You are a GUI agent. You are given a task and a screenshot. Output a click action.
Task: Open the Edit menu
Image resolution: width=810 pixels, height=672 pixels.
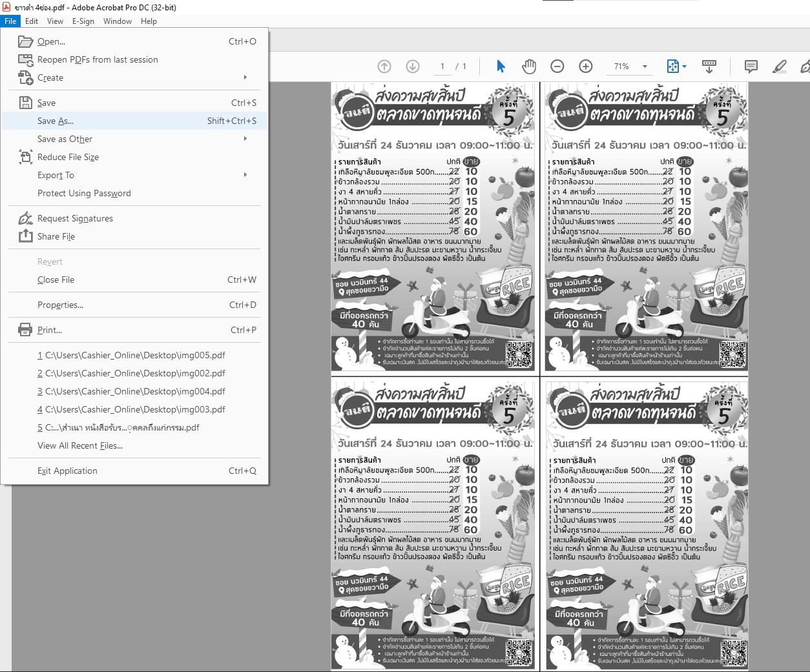(32, 21)
